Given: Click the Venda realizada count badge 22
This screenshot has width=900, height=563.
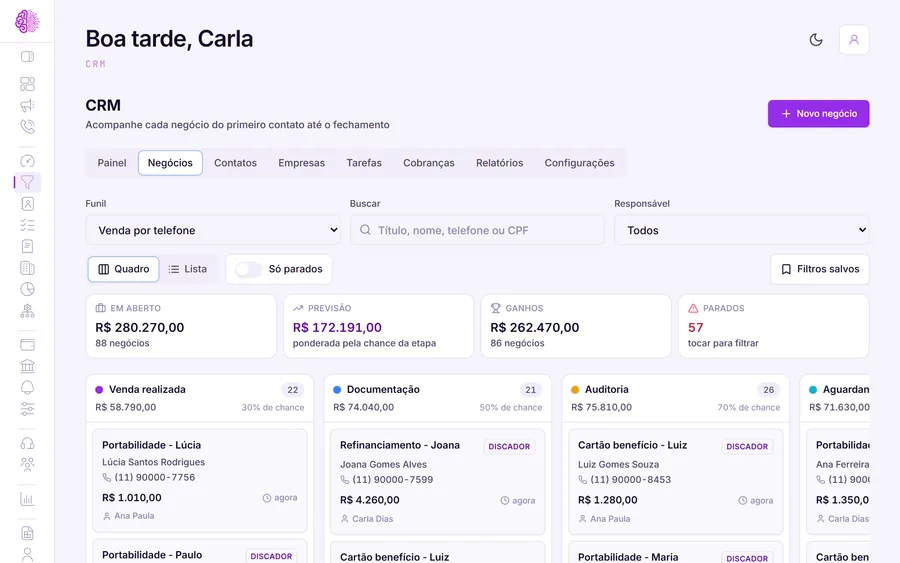Looking at the screenshot, I should 293,390.
